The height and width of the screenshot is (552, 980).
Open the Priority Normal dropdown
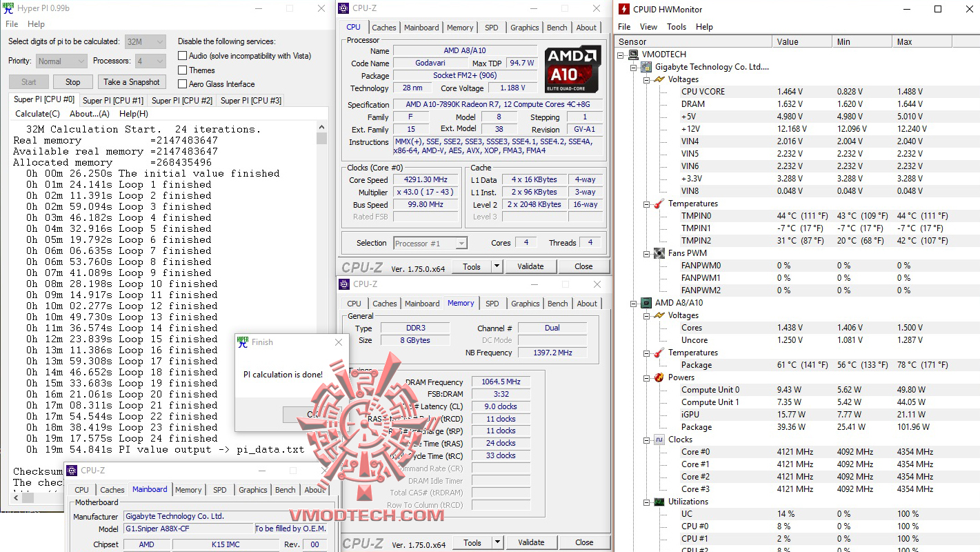(x=60, y=61)
